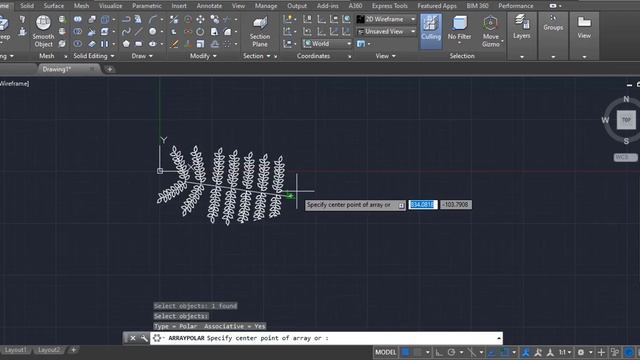Image resolution: width=640 pixels, height=360 pixels.
Task: Open the WCS dropdown below ViewCube
Action: 625,158
